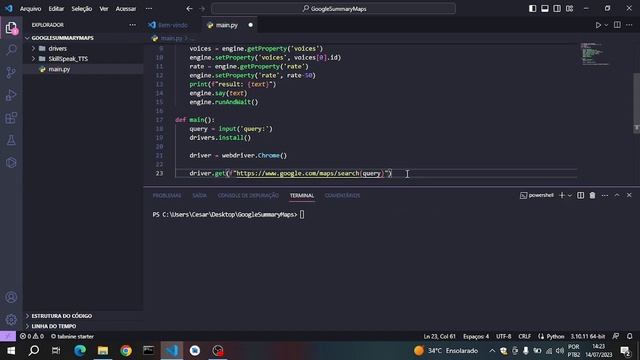The height and width of the screenshot is (360, 640).
Task: Switch to Console de Depuração tab
Action: (x=248, y=196)
